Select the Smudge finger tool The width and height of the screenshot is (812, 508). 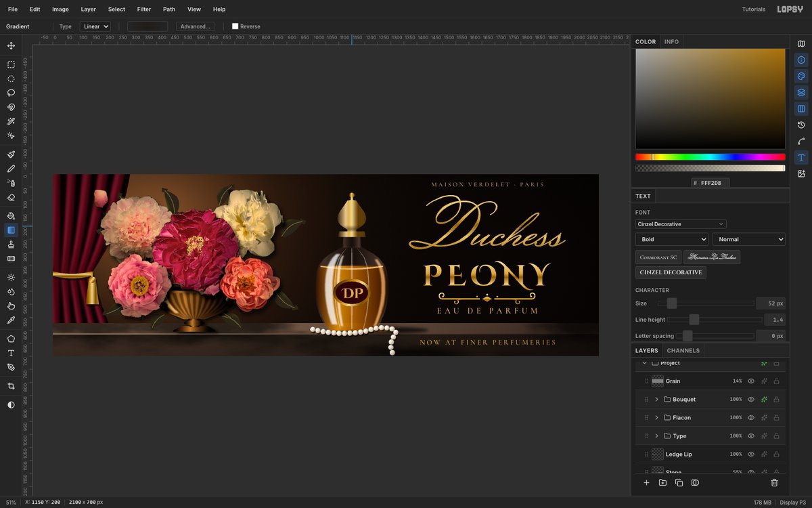11,305
